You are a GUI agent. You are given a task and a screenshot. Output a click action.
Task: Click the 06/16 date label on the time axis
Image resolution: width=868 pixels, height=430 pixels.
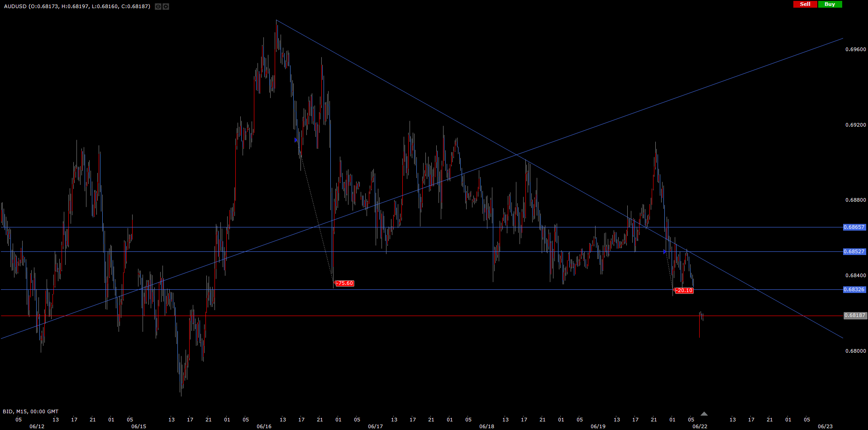tap(264, 426)
